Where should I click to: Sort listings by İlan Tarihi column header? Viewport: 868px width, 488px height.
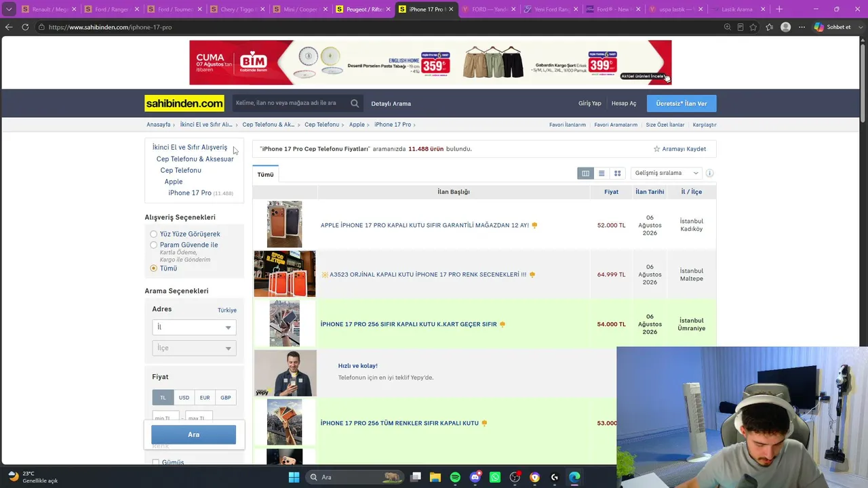[x=650, y=192]
